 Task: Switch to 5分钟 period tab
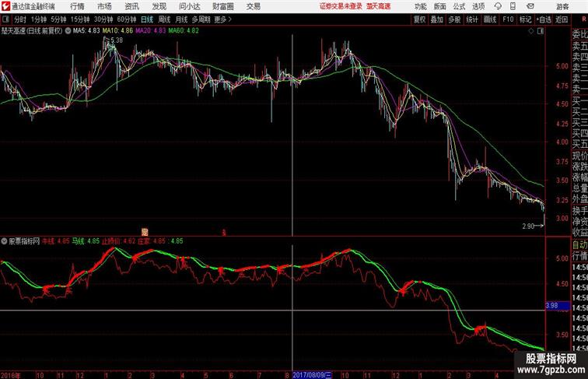[58, 19]
